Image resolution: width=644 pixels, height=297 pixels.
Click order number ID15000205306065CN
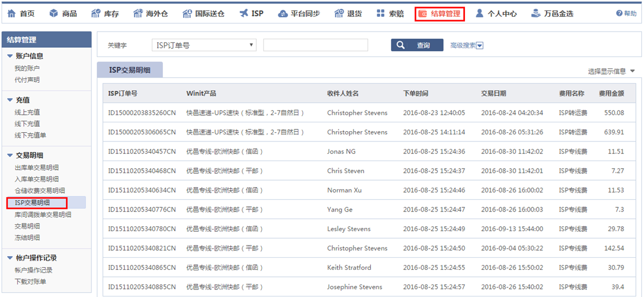click(x=142, y=132)
